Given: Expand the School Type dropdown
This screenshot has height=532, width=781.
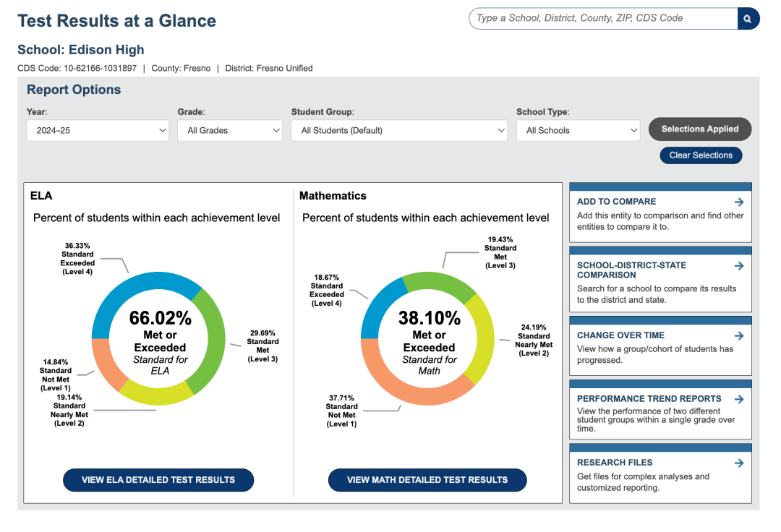Looking at the screenshot, I should (579, 130).
